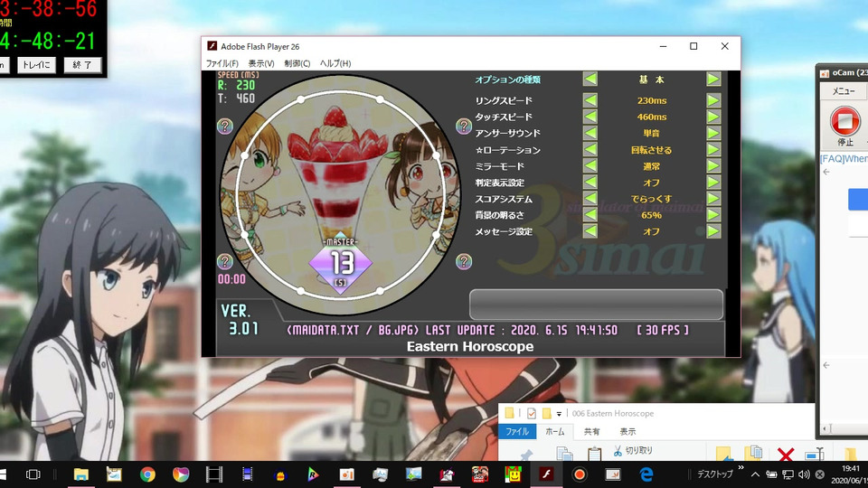Open the volume icon in system tray
868x488 pixels.
[x=804, y=474]
